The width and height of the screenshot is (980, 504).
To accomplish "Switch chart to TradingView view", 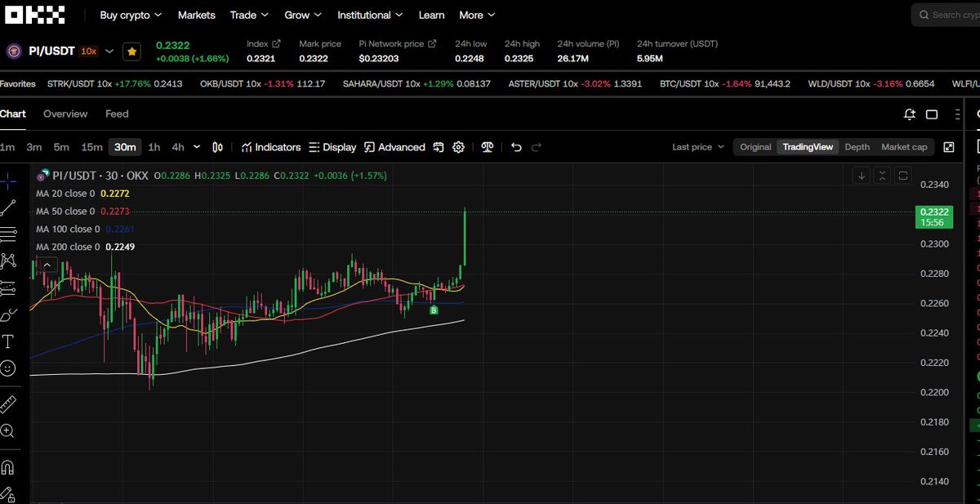I will [808, 147].
